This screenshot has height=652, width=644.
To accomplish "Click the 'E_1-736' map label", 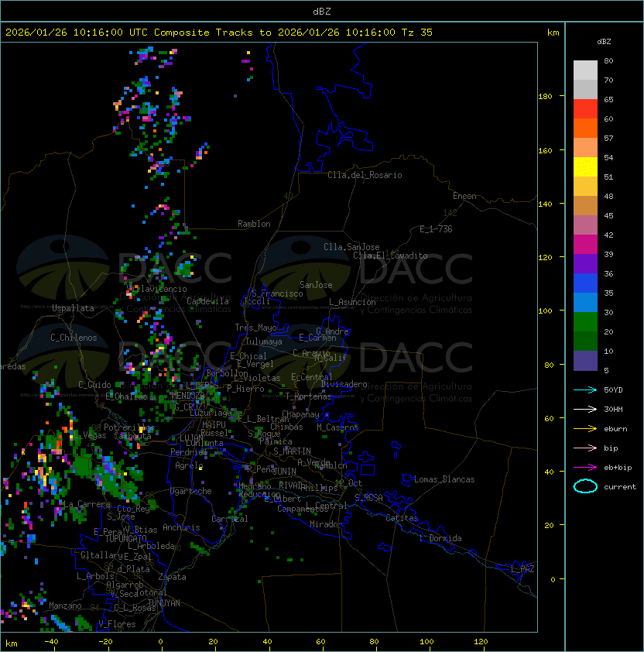I will pos(436,229).
